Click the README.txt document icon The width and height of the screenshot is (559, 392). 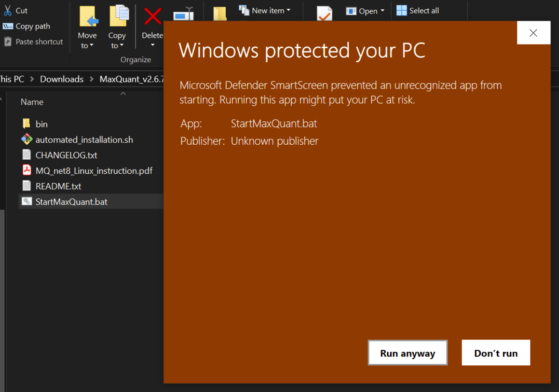point(26,186)
